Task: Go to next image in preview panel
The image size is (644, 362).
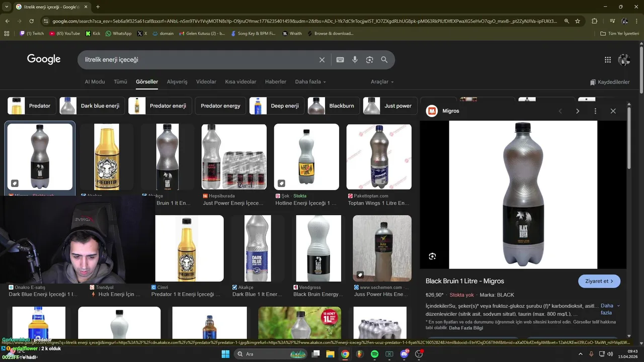Action: pyautogui.click(x=578, y=111)
